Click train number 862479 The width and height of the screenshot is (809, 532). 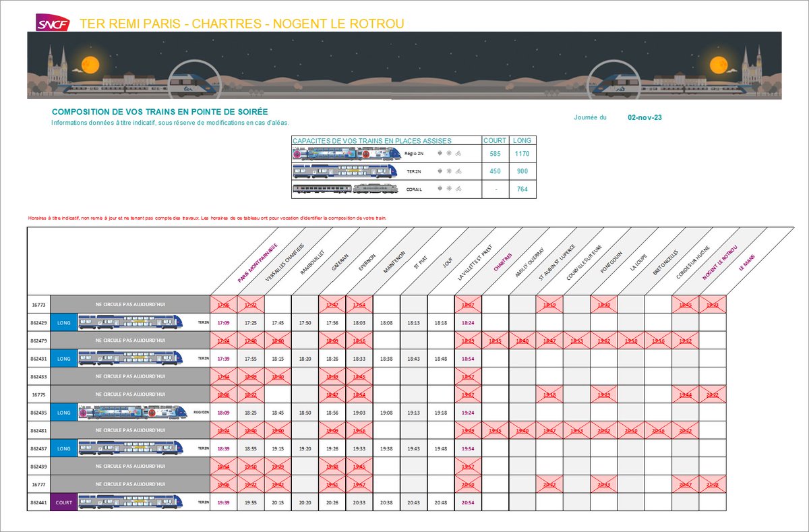coord(39,341)
